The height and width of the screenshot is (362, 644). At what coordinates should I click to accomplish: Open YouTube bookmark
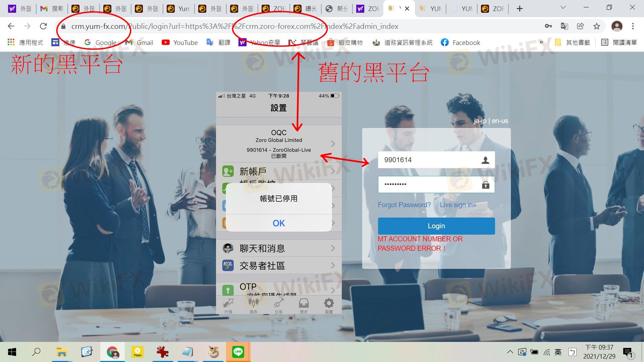click(x=180, y=43)
